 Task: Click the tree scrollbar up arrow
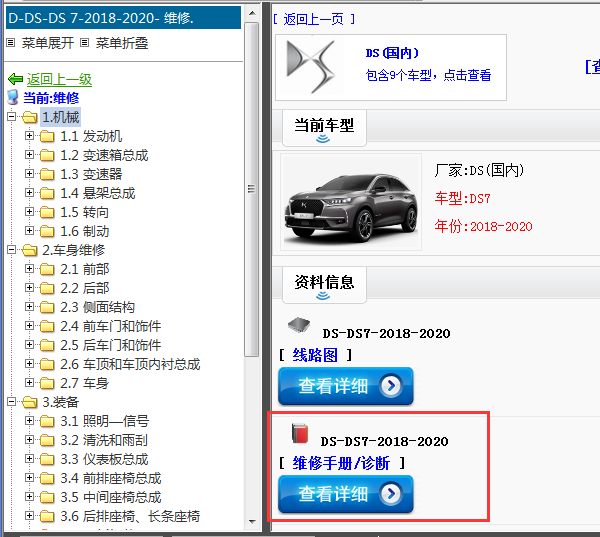[x=252, y=13]
